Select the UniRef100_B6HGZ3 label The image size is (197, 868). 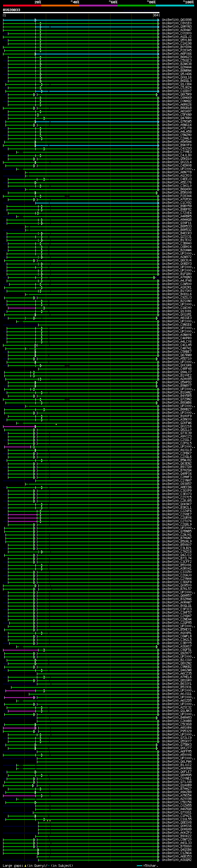[177, 57]
